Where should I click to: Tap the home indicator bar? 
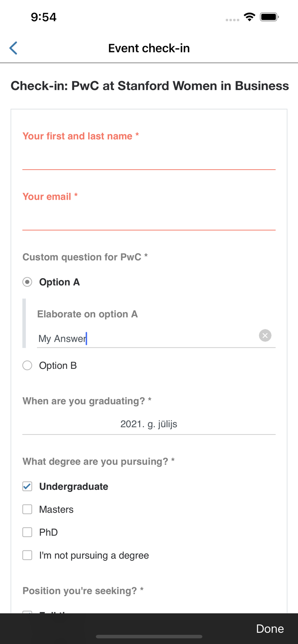[149, 637]
